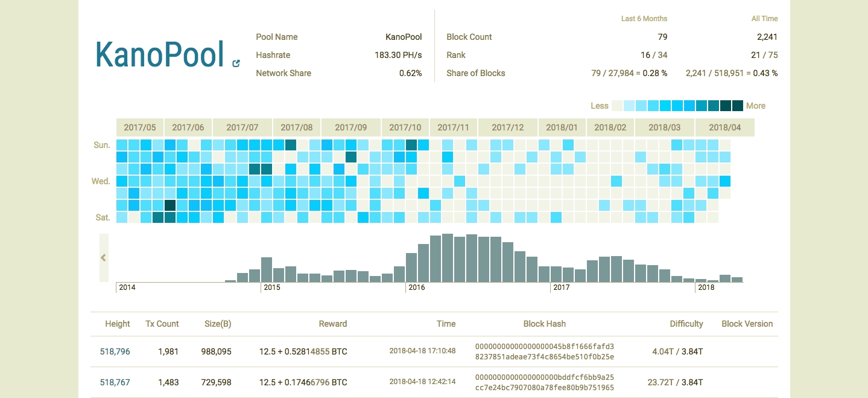Click the size value 988,095
868x398 pixels.
tap(217, 351)
